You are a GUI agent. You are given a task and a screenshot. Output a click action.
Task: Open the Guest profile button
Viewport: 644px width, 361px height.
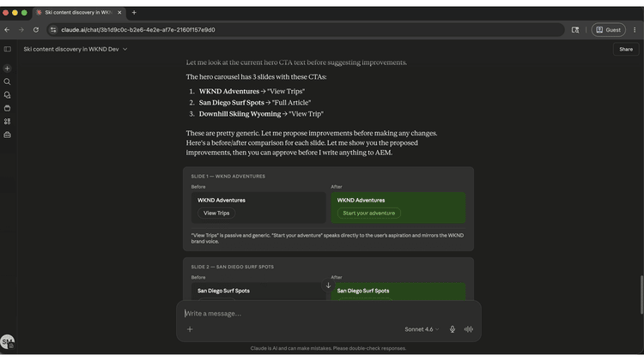click(x=608, y=29)
